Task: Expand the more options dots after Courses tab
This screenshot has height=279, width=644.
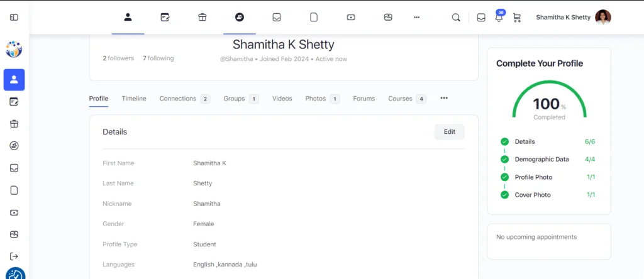Action: 444,98
